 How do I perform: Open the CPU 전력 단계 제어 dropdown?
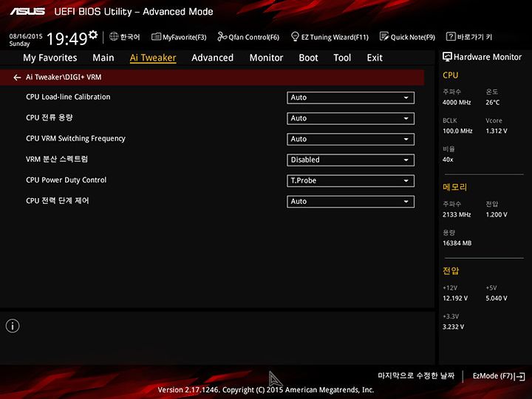click(350, 202)
